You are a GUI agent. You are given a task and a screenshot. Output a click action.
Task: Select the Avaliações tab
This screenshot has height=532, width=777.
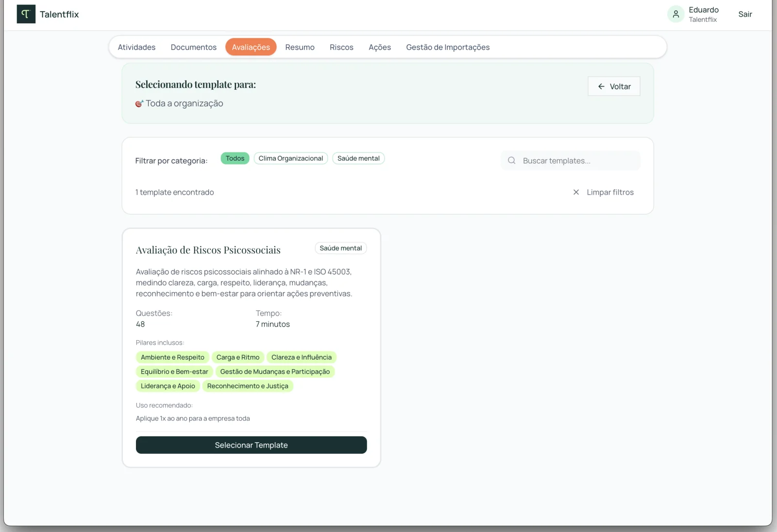click(251, 47)
